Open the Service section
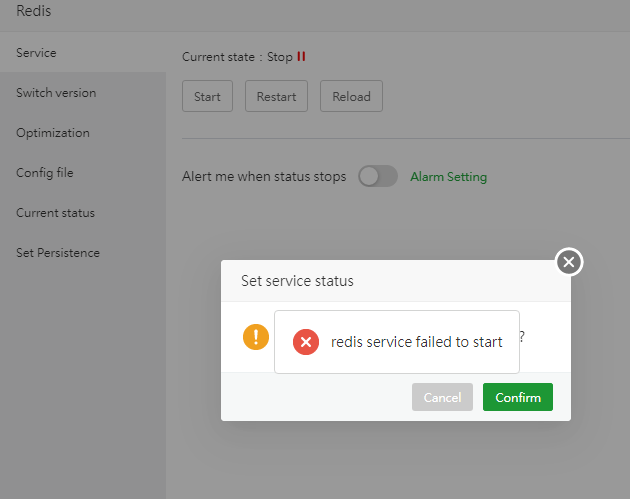630x499 pixels. (36, 53)
